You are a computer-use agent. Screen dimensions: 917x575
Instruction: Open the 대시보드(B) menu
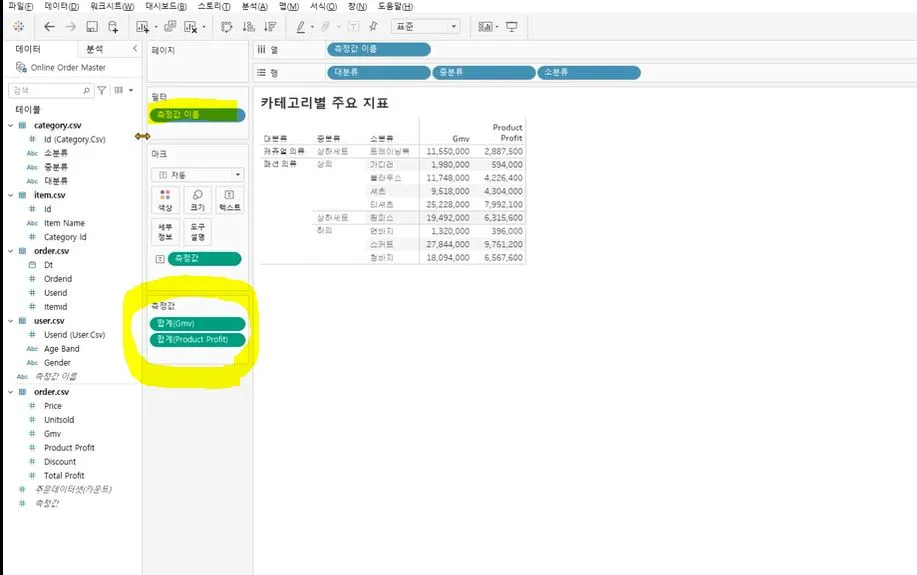tap(166, 6)
